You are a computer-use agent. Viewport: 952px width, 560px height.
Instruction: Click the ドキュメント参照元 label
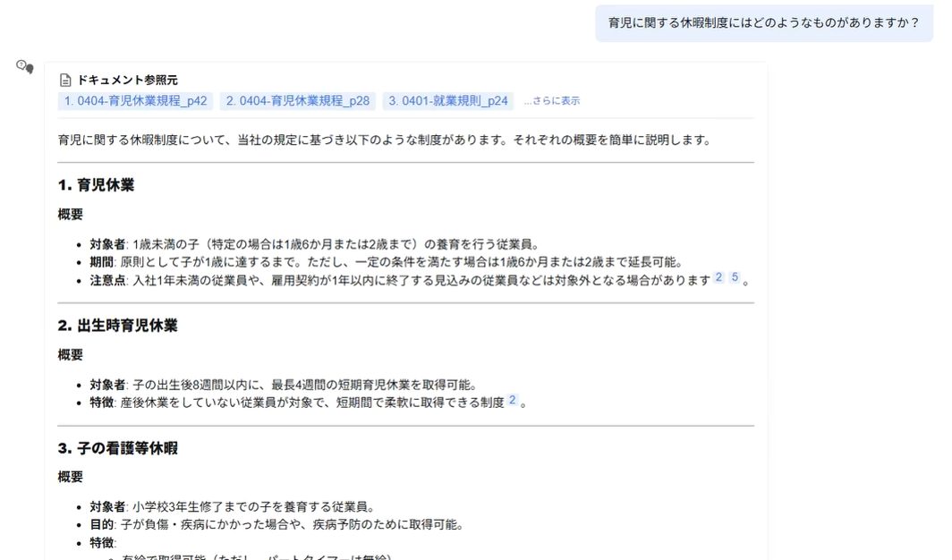point(127,81)
